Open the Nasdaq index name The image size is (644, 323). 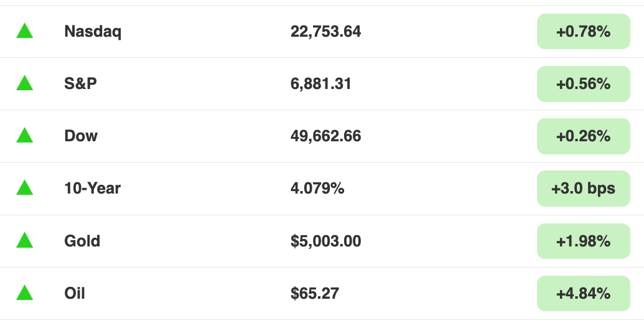coord(93,32)
